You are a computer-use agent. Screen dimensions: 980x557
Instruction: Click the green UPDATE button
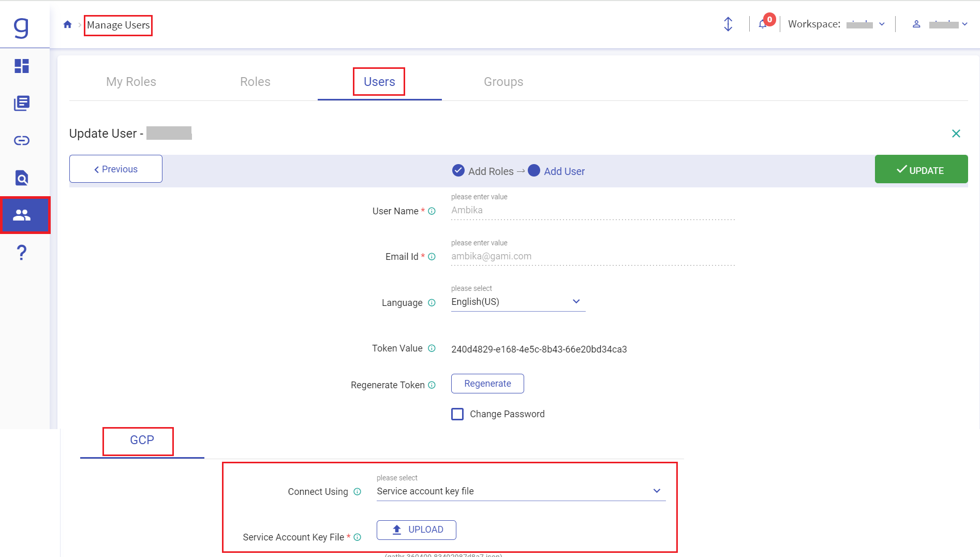(x=921, y=169)
